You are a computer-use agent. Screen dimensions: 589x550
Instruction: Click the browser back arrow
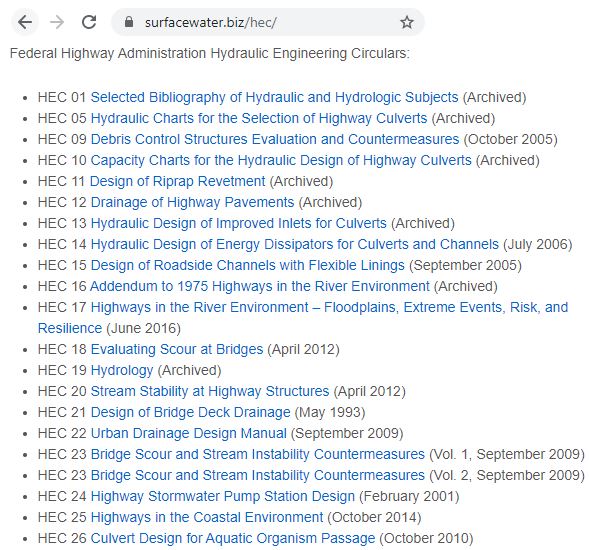coord(25,22)
